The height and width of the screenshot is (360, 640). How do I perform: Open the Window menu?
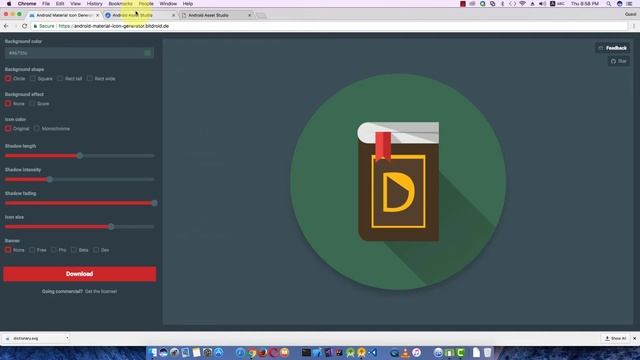coord(168,4)
